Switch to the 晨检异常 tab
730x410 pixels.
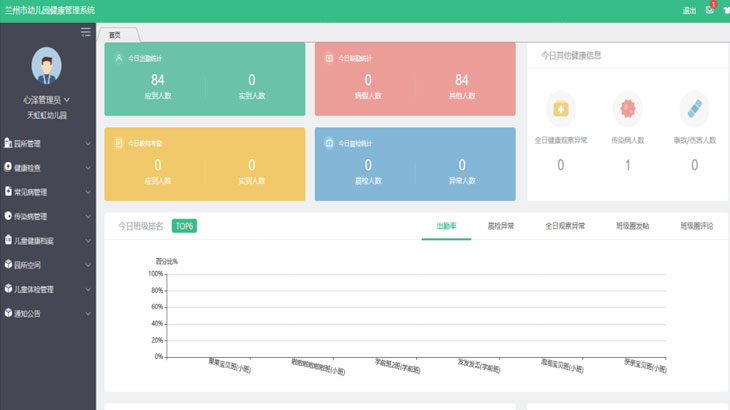tap(500, 226)
